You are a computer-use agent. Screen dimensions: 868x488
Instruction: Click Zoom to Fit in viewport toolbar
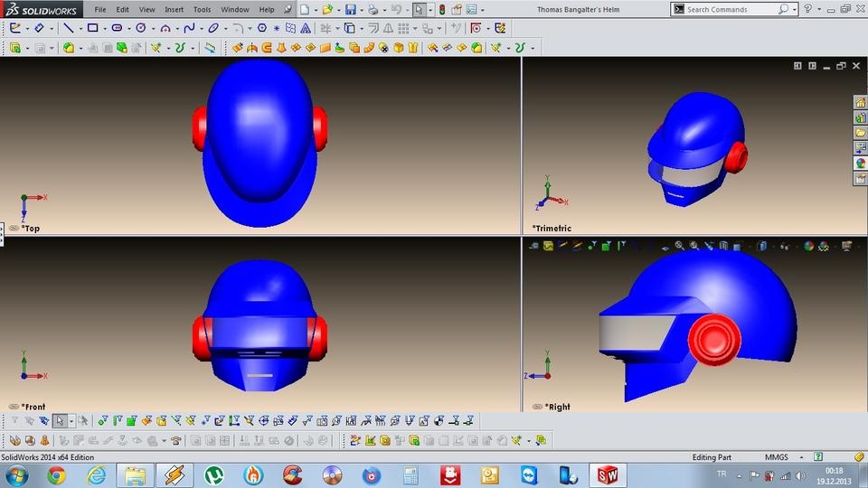[679, 246]
